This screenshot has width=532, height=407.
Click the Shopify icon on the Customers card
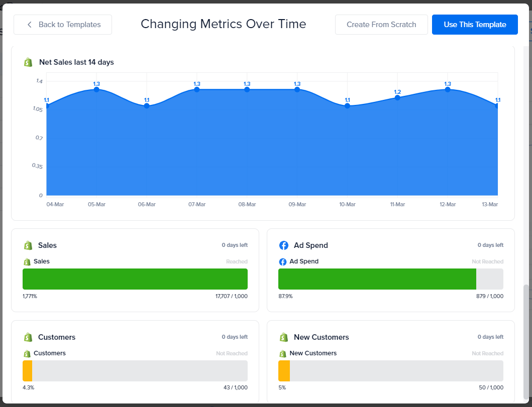(x=28, y=337)
